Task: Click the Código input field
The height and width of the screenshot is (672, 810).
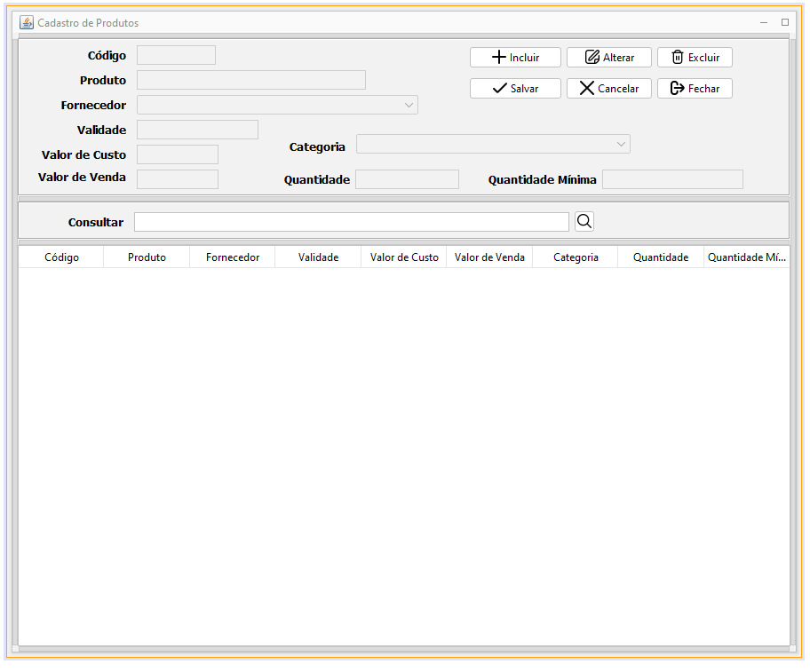Action: point(176,55)
